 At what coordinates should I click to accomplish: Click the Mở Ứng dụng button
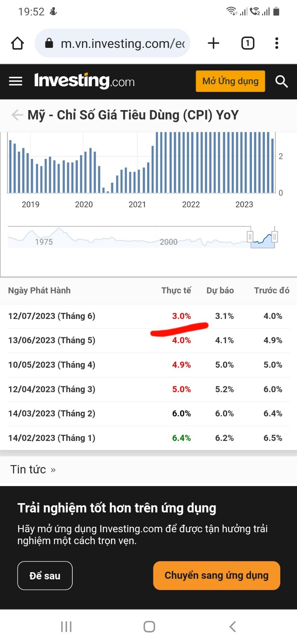tap(230, 81)
